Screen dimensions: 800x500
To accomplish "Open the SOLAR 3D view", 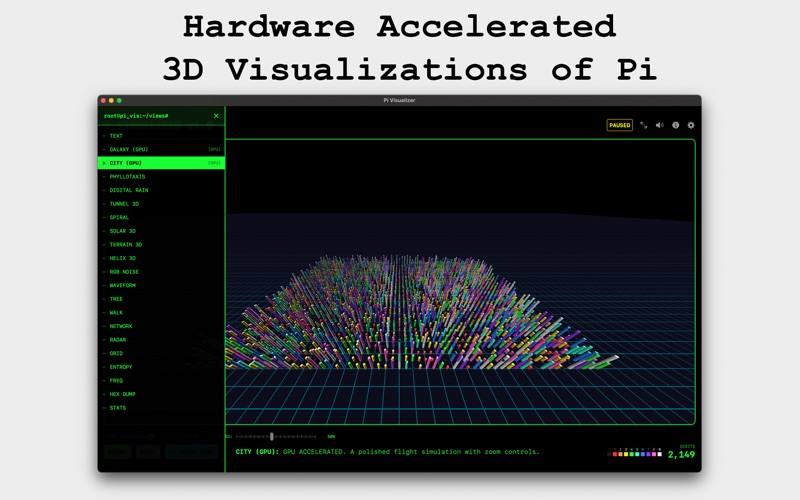I will [161, 231].
